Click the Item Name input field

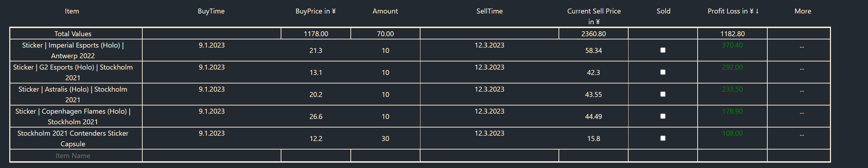[x=73, y=156]
